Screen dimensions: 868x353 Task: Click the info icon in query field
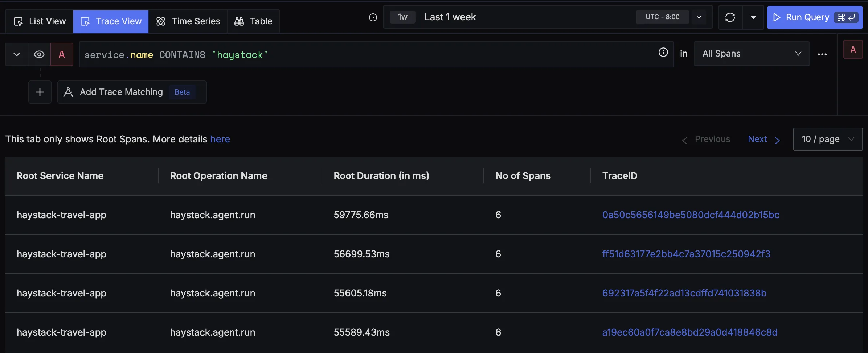[663, 53]
